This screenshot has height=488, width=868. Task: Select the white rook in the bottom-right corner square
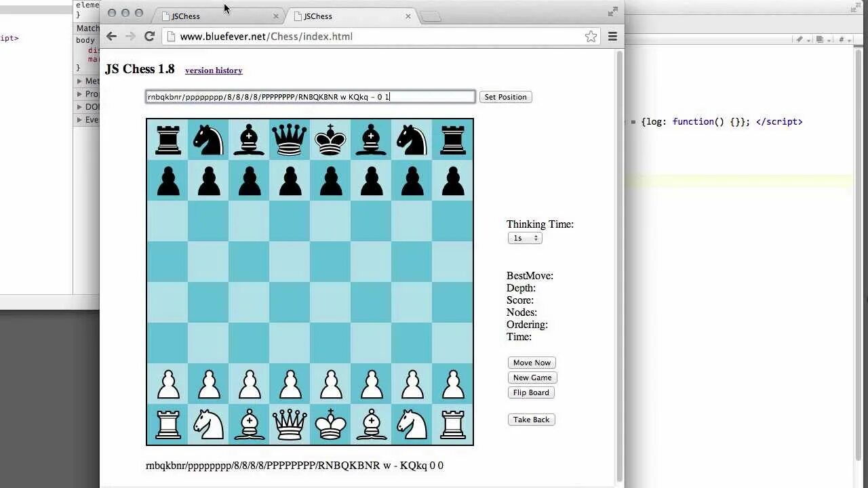(x=452, y=424)
